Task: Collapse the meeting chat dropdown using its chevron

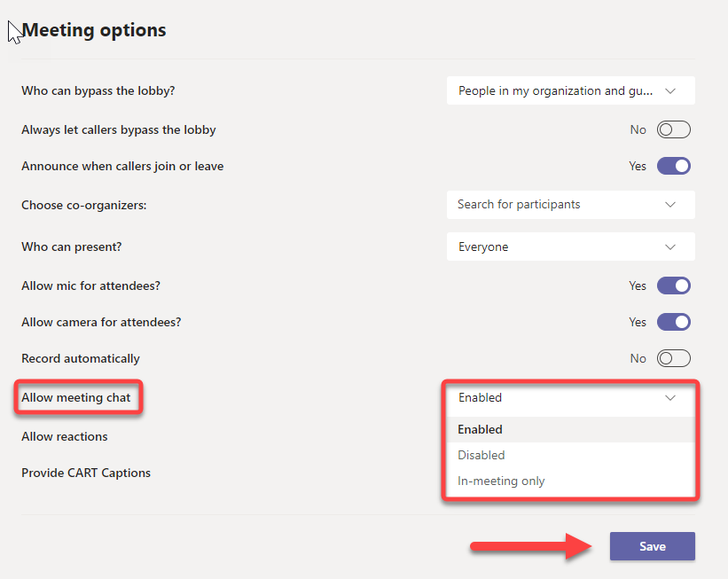Action: (x=670, y=398)
